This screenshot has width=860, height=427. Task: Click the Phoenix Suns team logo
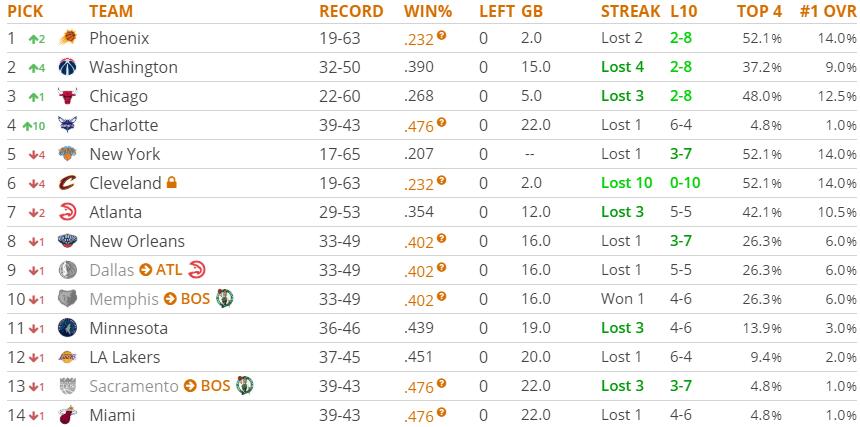click(67, 38)
